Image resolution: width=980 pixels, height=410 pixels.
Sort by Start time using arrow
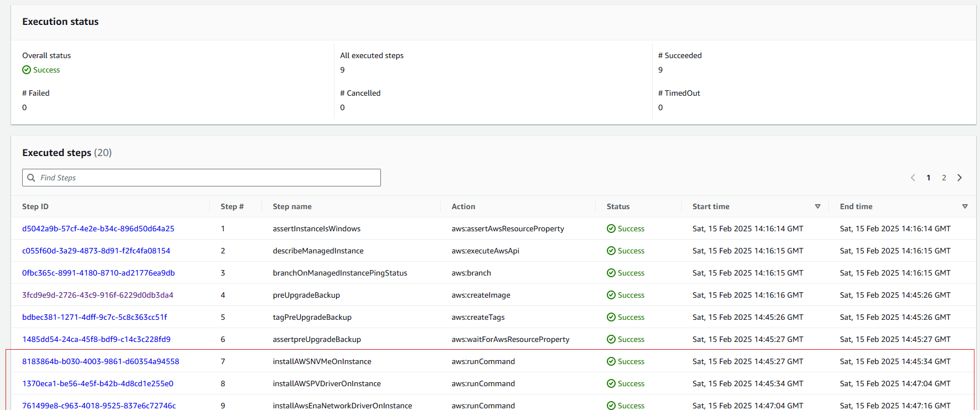(x=818, y=206)
